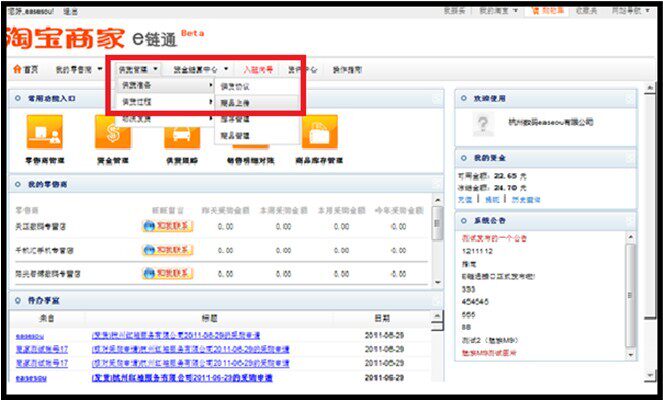Screen dimensions: 663x402
Task: Open the 零售商管理 shortcut icon
Action: pyautogui.click(x=44, y=132)
